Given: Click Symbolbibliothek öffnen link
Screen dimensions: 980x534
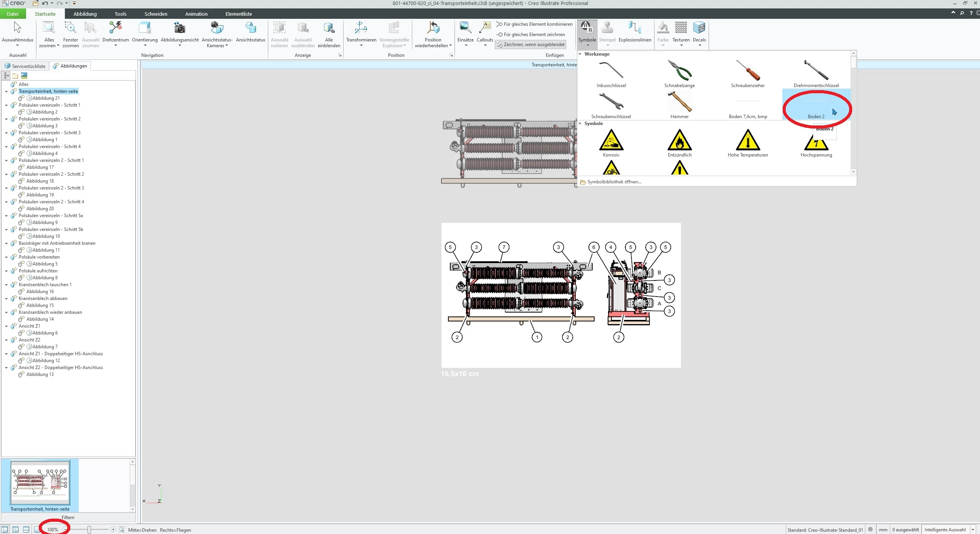Looking at the screenshot, I should pyautogui.click(x=614, y=182).
